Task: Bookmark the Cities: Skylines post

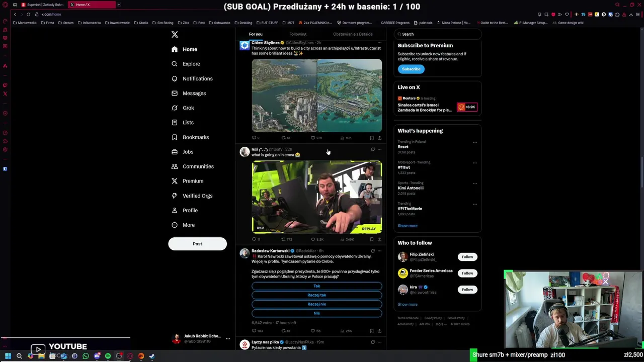Action: click(x=372, y=138)
